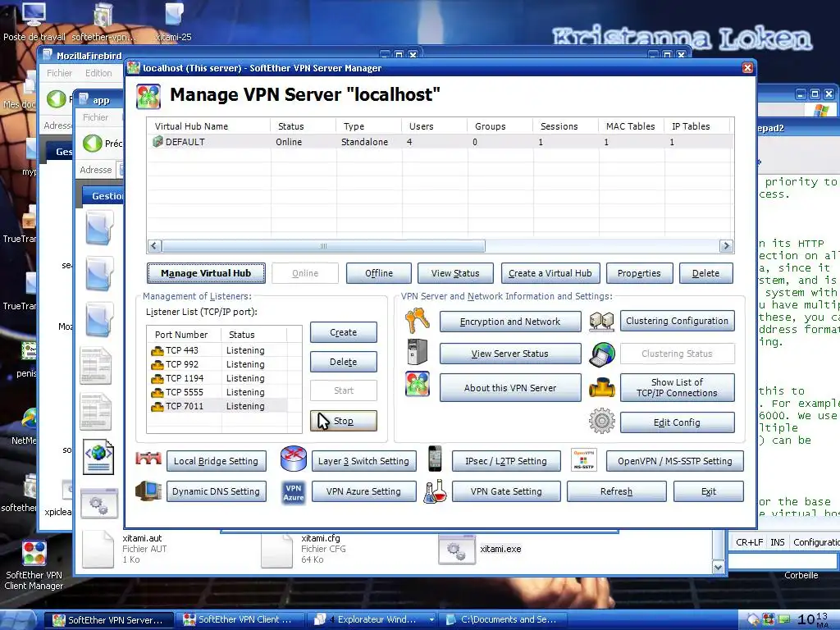Open OpenVPN / MS-SSTP Setting
Screen dimensions: 840x630
click(675, 461)
